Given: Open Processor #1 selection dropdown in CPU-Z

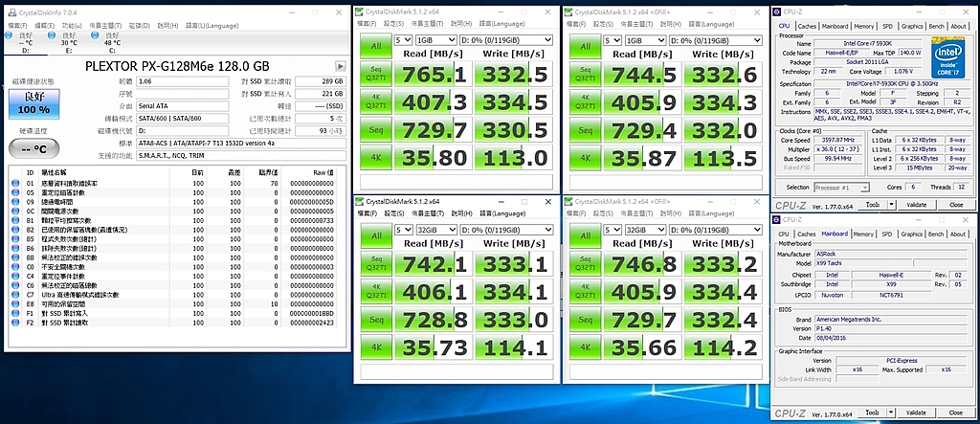Looking at the screenshot, I should point(841,187).
